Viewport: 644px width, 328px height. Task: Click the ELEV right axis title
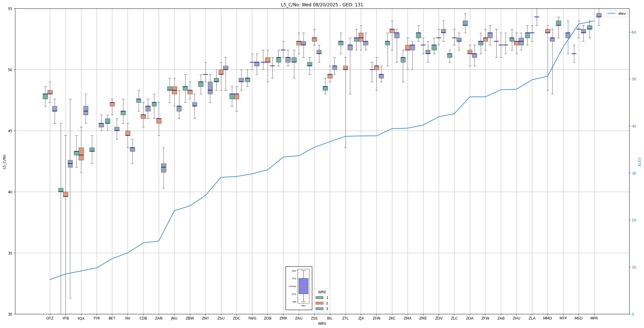click(640, 162)
